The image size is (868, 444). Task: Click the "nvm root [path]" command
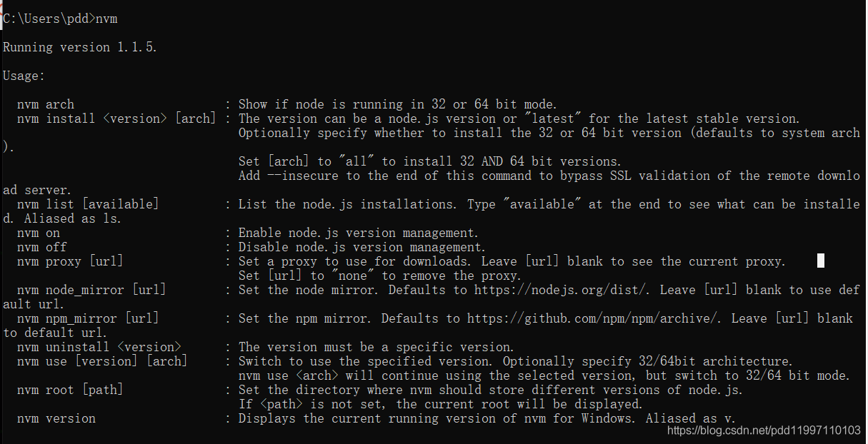70,390
